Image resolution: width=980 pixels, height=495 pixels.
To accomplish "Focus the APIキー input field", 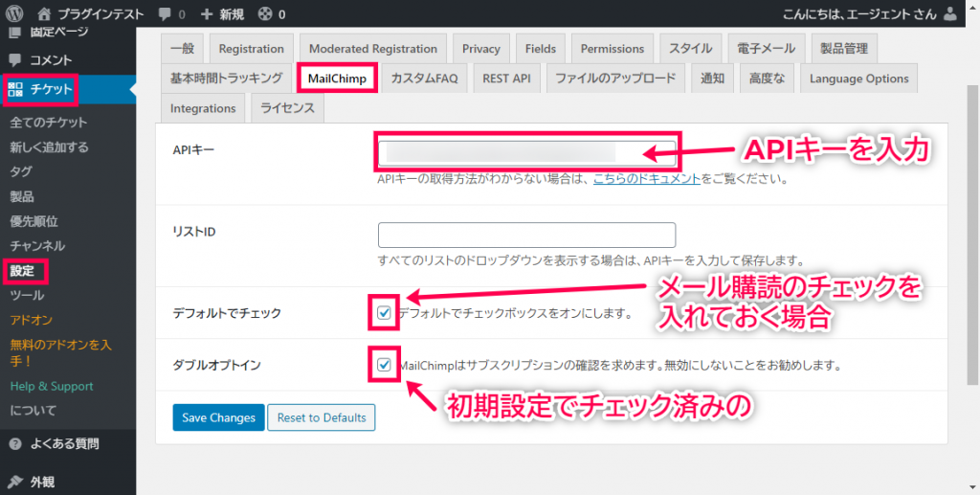I will coord(527,152).
